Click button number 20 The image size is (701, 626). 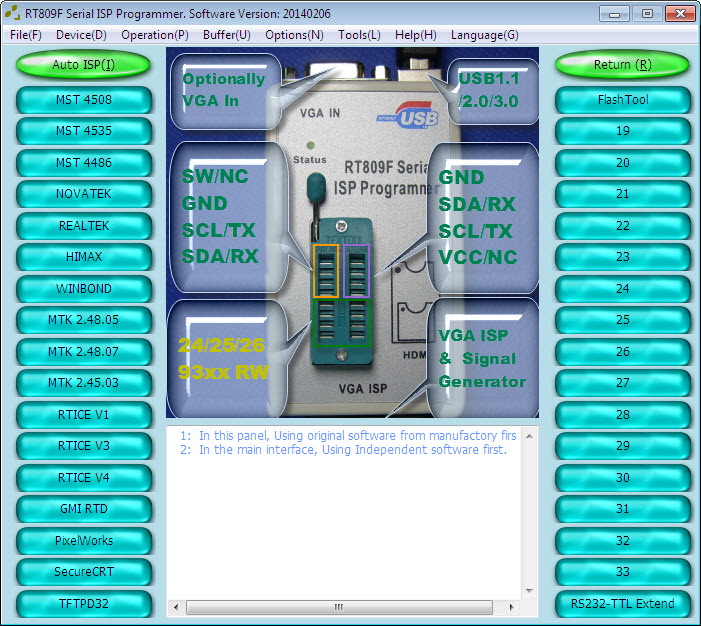pos(623,163)
